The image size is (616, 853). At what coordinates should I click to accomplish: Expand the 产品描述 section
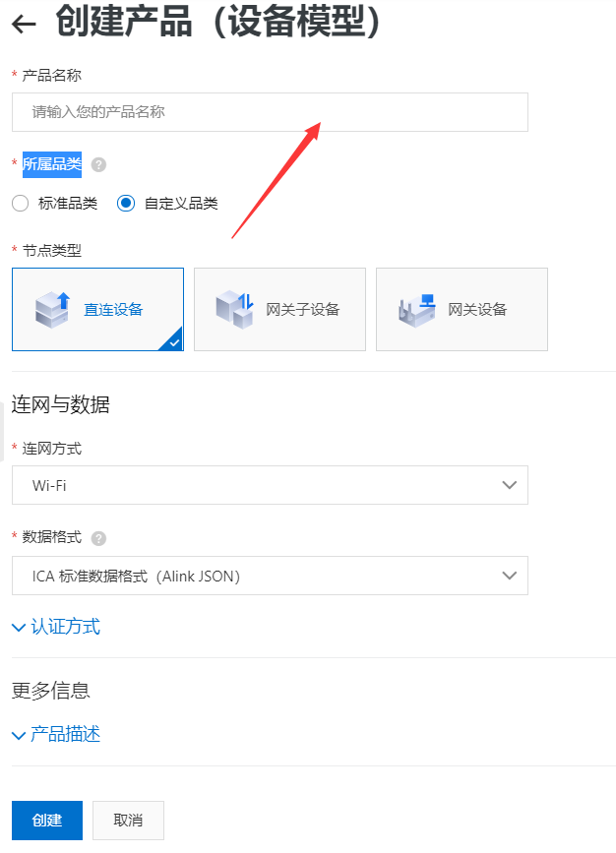click(56, 734)
